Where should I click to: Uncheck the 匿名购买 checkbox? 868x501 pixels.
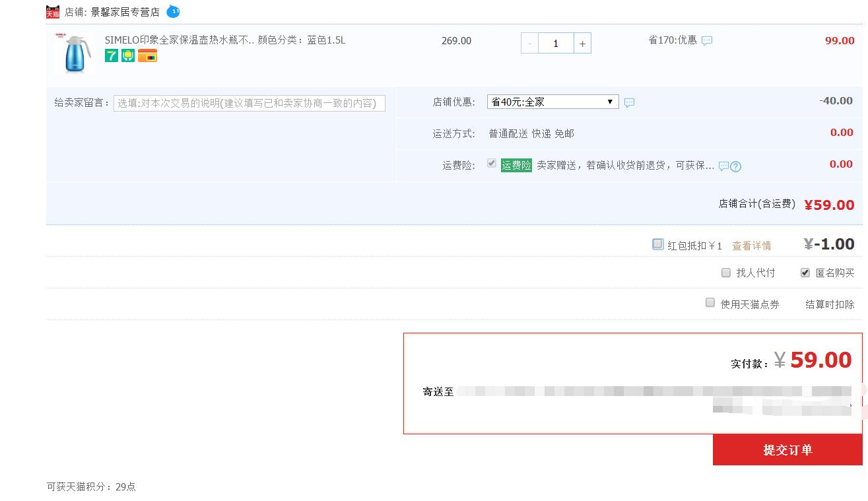point(805,273)
